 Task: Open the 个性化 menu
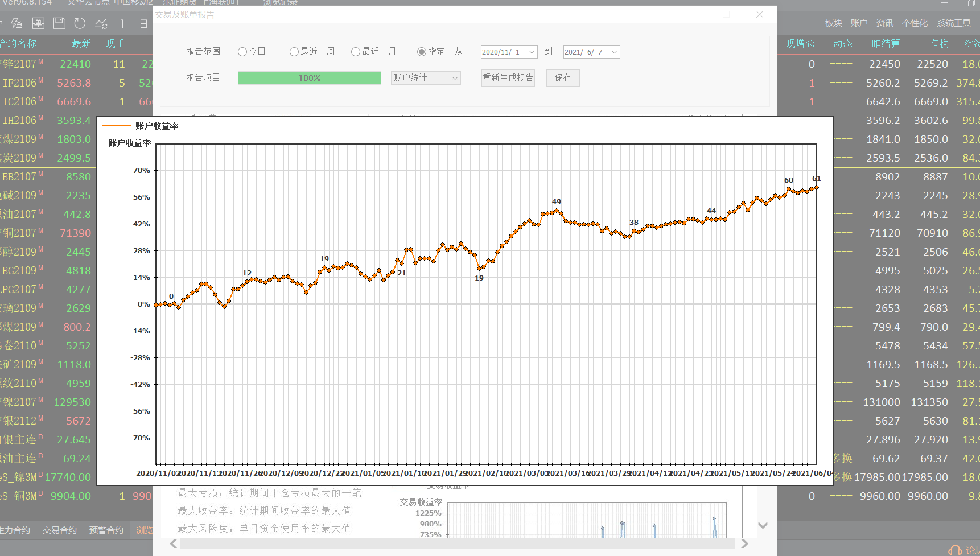click(x=915, y=23)
